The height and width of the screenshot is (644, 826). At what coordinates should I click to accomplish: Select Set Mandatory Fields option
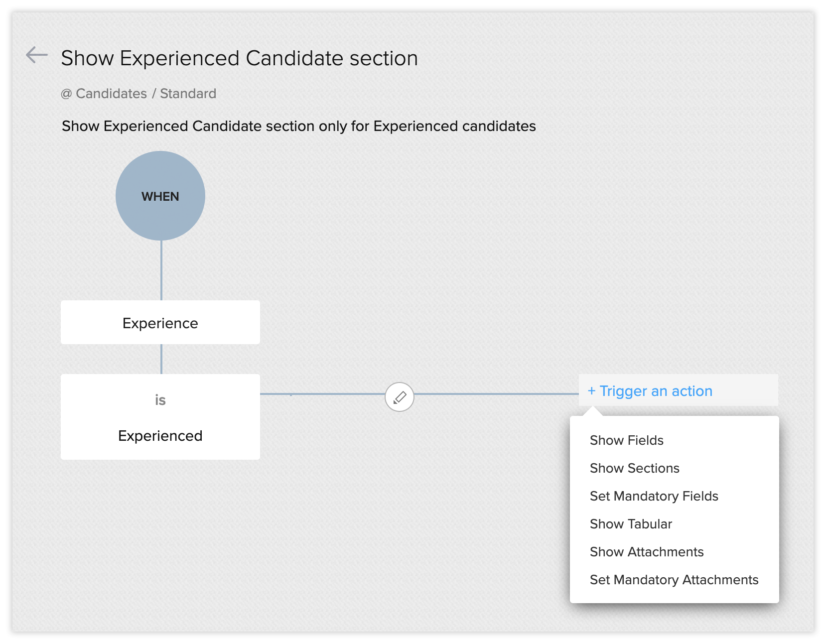[x=654, y=496]
